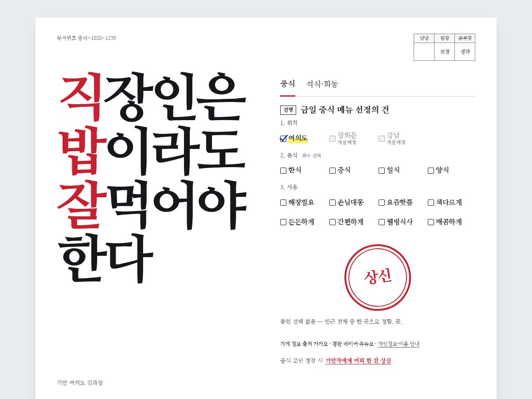Click 생략 in the approval table
Viewport: 532px width, 399px height.
click(x=465, y=52)
